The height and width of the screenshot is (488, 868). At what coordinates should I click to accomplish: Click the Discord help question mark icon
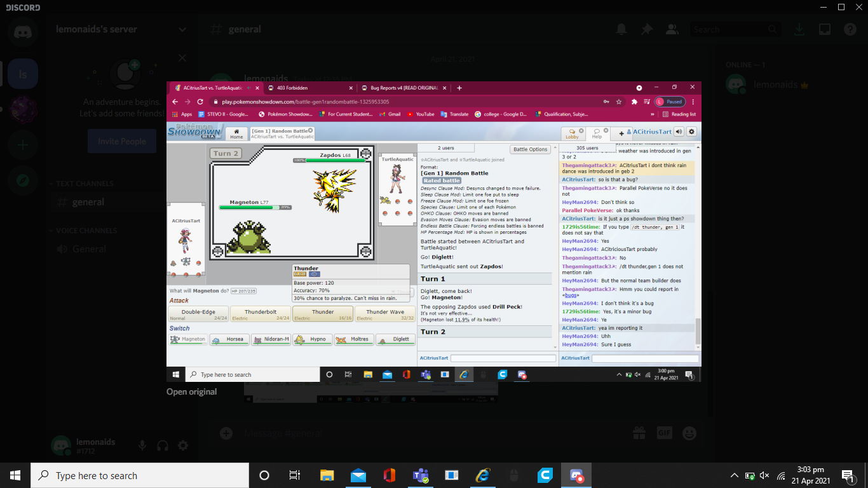point(850,29)
